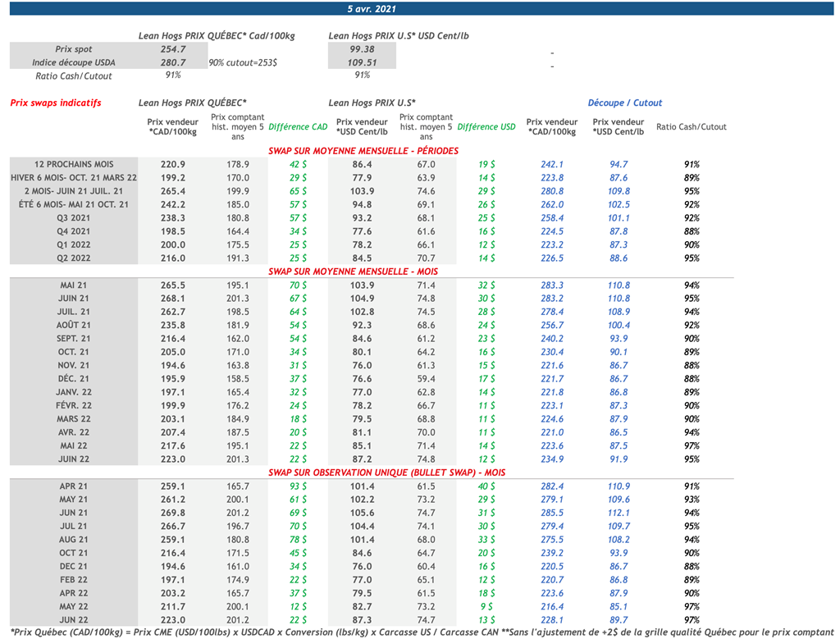Select the 2 MOIS- JUIN 21 JUIL. 21 label

pos(74,191)
